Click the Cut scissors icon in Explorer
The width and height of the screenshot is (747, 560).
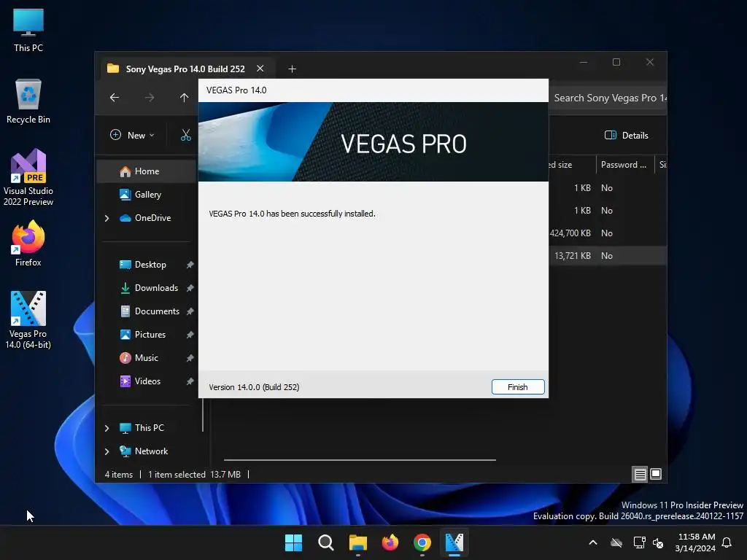pyautogui.click(x=186, y=135)
